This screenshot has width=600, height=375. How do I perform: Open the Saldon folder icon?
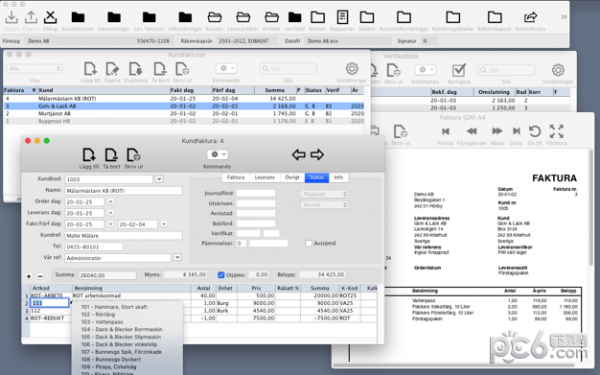click(x=367, y=17)
